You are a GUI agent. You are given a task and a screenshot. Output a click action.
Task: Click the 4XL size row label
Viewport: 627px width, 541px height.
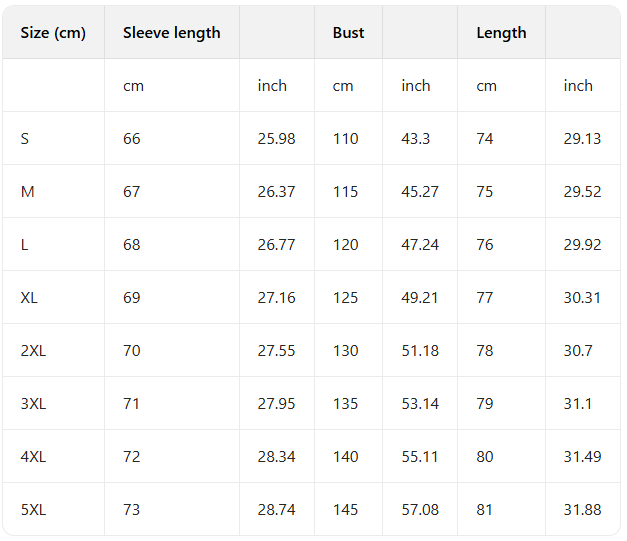coord(33,457)
